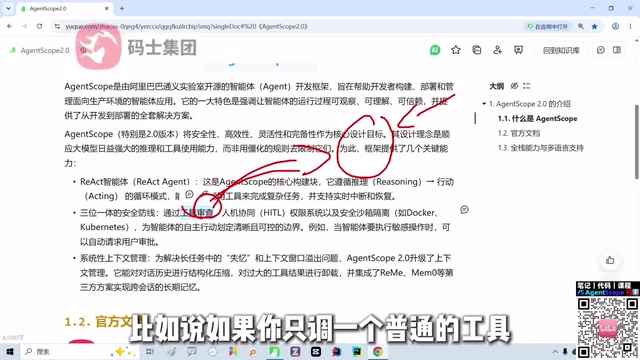Click the 回到知识库 button
Image resolution: width=640 pixels, height=360 pixels.
[561, 50]
